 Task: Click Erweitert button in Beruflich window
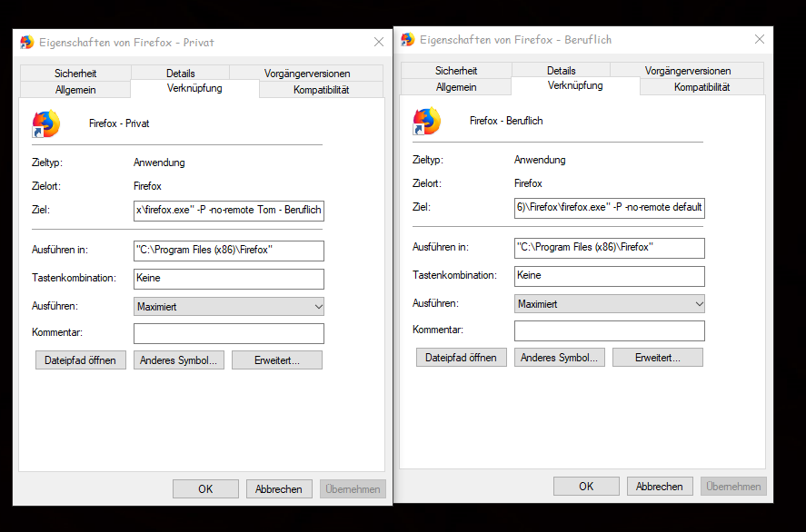click(658, 358)
